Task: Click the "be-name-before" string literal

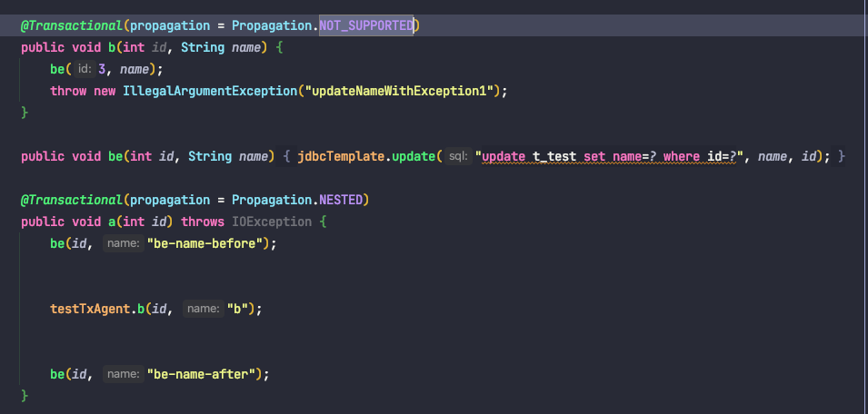Action: point(204,243)
